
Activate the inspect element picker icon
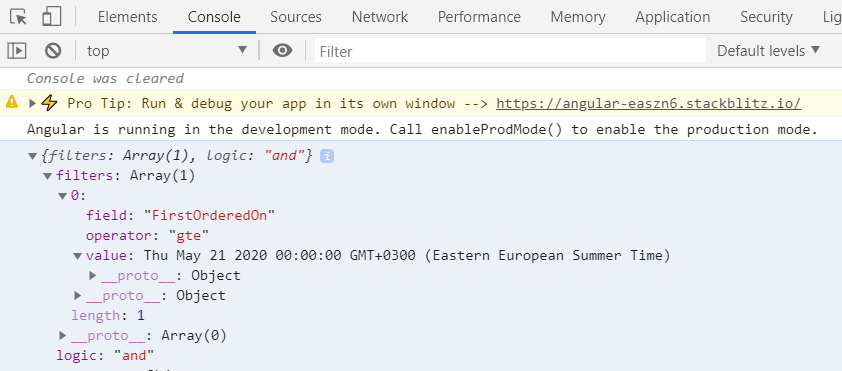coord(19,17)
